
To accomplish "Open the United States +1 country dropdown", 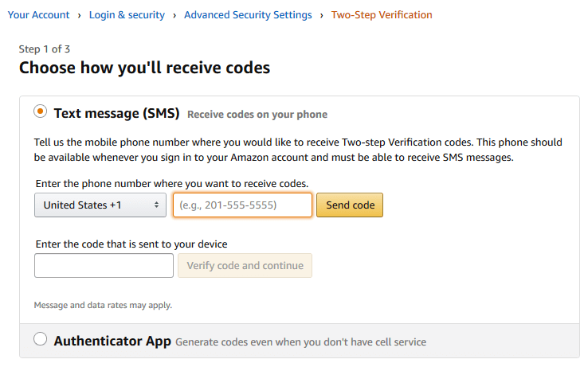I will [100, 205].
